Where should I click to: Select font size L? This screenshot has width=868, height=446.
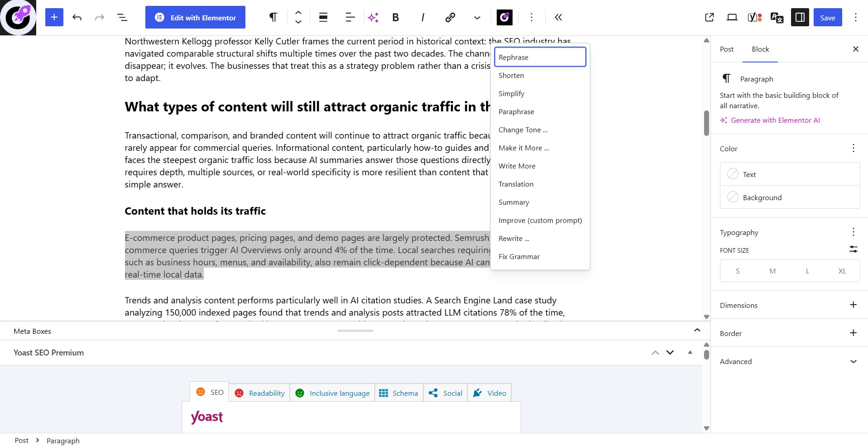[x=807, y=271]
